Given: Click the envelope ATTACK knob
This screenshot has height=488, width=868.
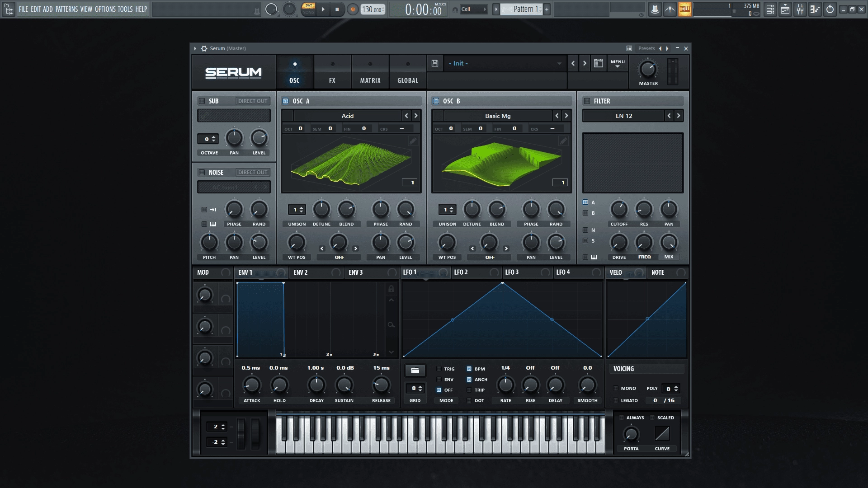Looking at the screenshot, I should [x=252, y=385].
